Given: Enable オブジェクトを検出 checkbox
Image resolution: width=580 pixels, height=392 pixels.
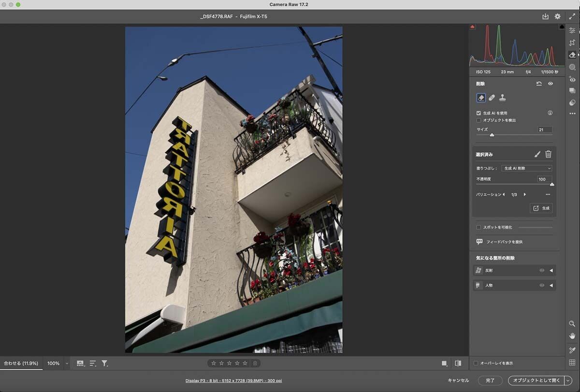Looking at the screenshot, I should click(x=478, y=120).
